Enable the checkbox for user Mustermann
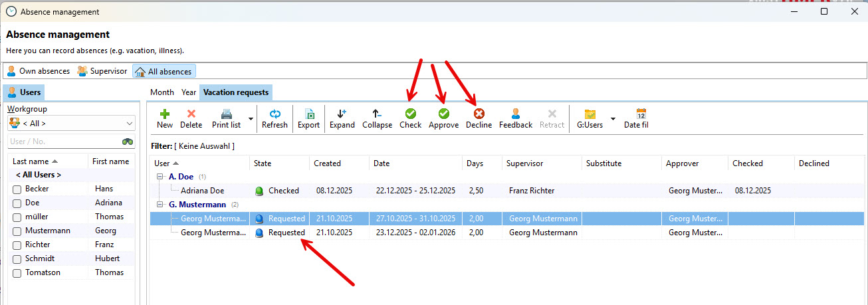The width and height of the screenshot is (868, 305). click(x=17, y=231)
